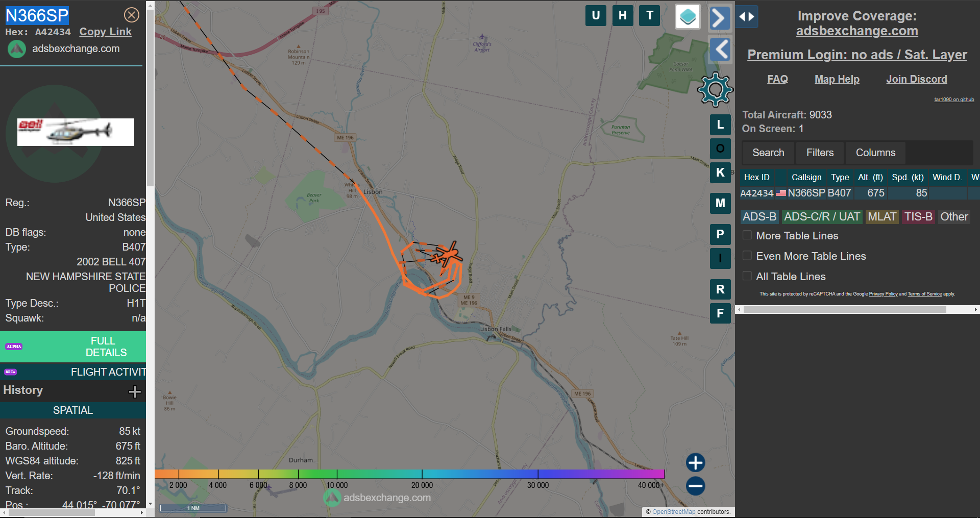Click the P persistence button
This screenshot has width=980, height=518.
720,234
